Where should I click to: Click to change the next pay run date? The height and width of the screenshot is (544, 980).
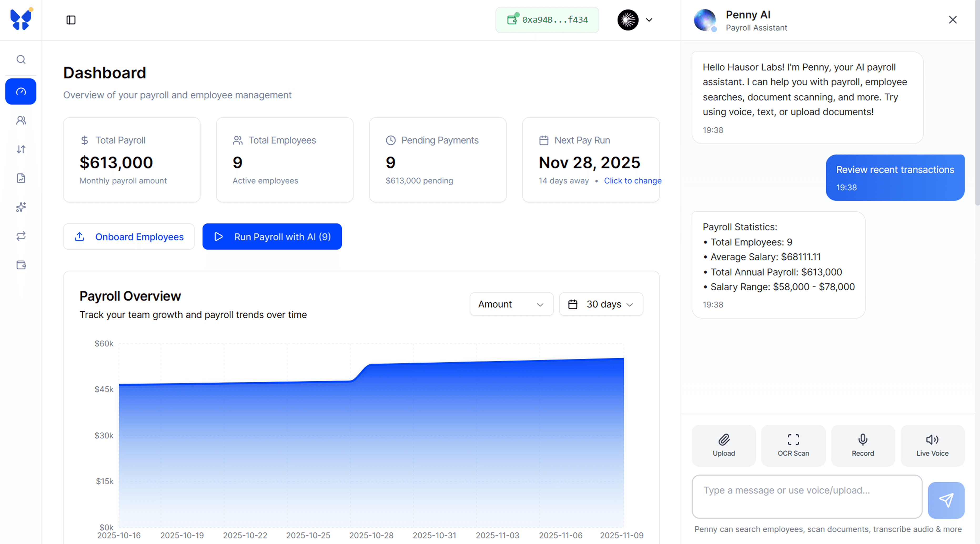[x=633, y=181]
